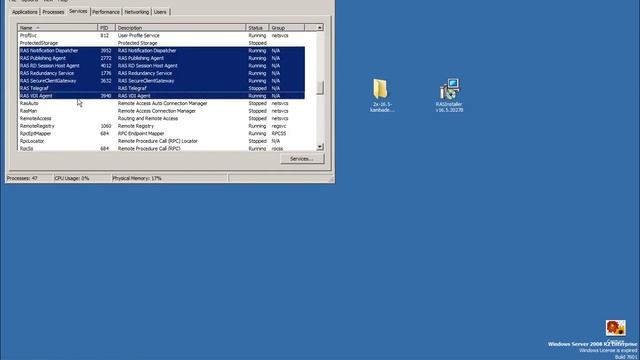Click the scrollbar down arrow in services list
640x360 pixels.
(320, 147)
